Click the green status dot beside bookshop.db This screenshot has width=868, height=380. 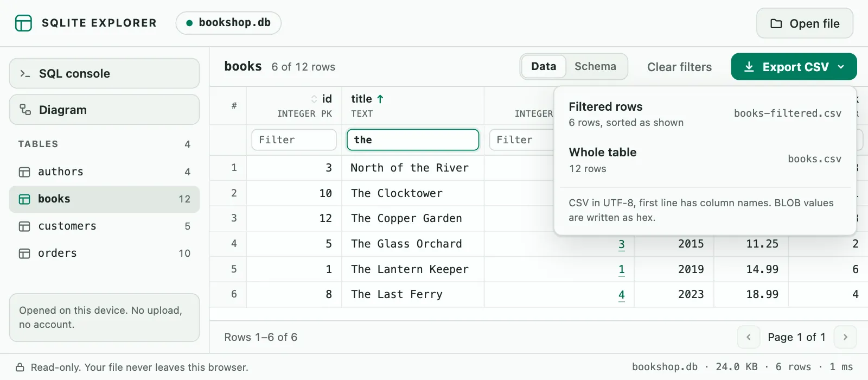189,23
